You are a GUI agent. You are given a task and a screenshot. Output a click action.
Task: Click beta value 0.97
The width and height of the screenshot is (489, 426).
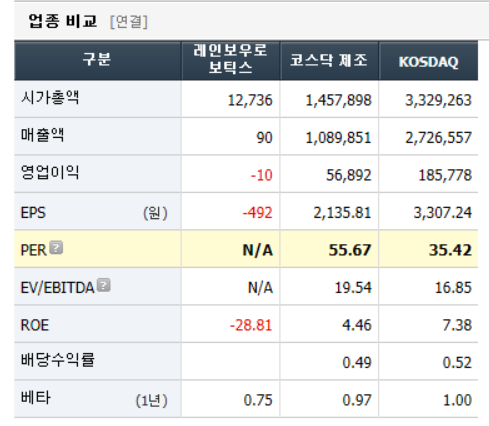357,400
